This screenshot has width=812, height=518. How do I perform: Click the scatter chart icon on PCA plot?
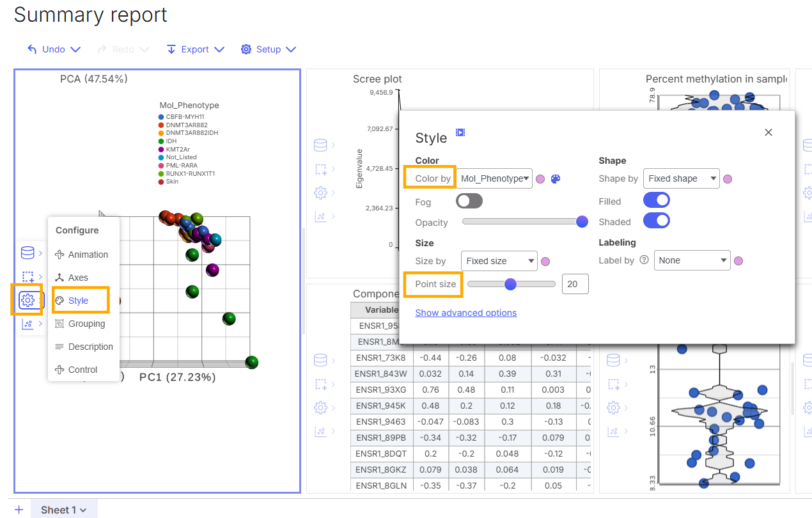(27, 324)
